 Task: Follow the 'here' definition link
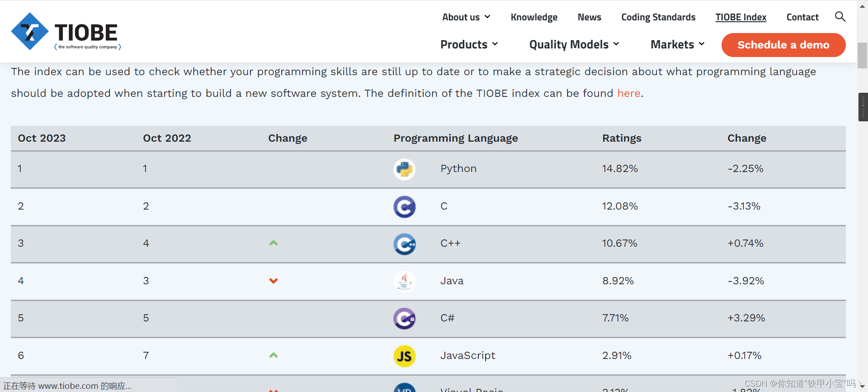[629, 93]
